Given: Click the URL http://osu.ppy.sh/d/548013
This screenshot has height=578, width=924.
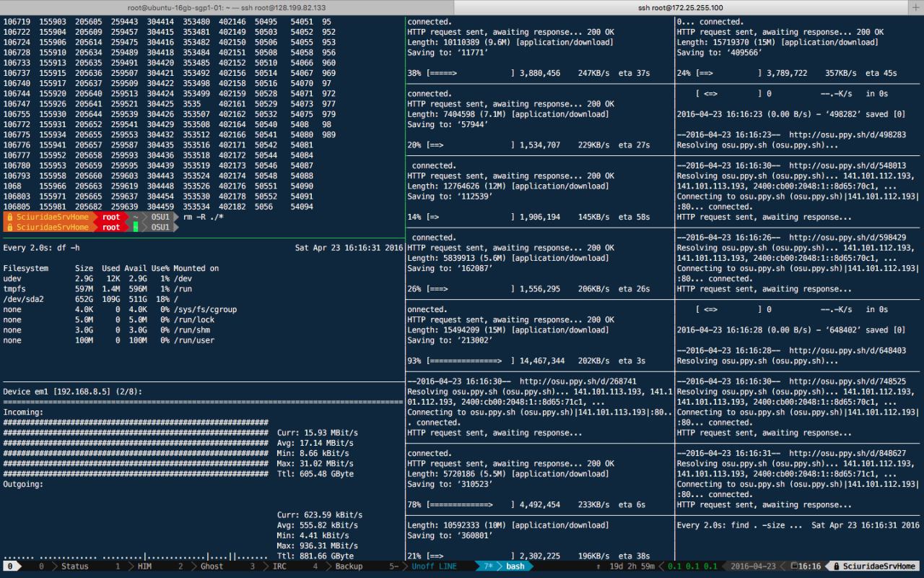Looking at the screenshot, I should pyautogui.click(x=847, y=165).
